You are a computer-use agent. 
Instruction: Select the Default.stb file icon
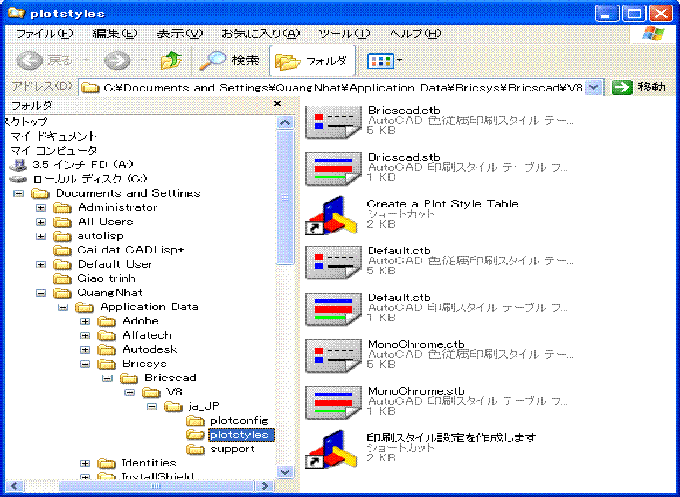click(333, 309)
